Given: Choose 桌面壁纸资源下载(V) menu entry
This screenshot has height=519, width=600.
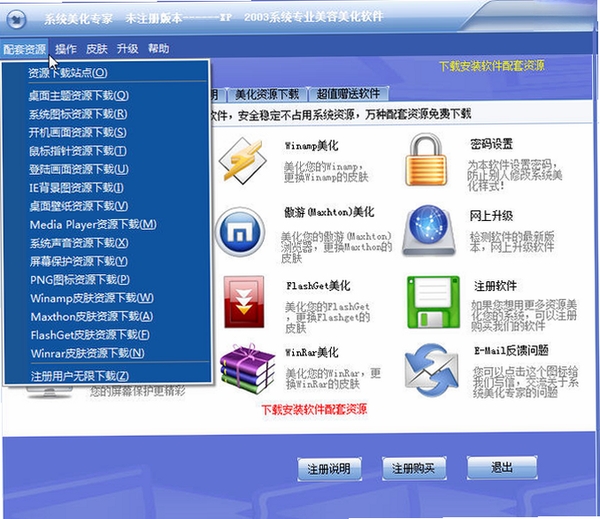Looking at the screenshot, I should [79, 206].
